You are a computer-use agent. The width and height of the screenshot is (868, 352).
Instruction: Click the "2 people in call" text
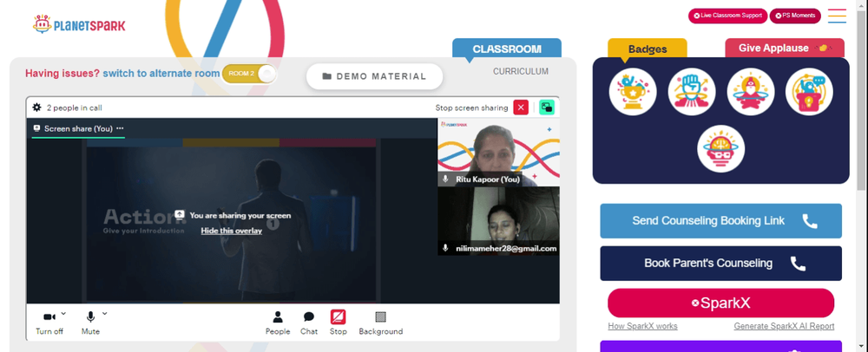click(x=74, y=108)
